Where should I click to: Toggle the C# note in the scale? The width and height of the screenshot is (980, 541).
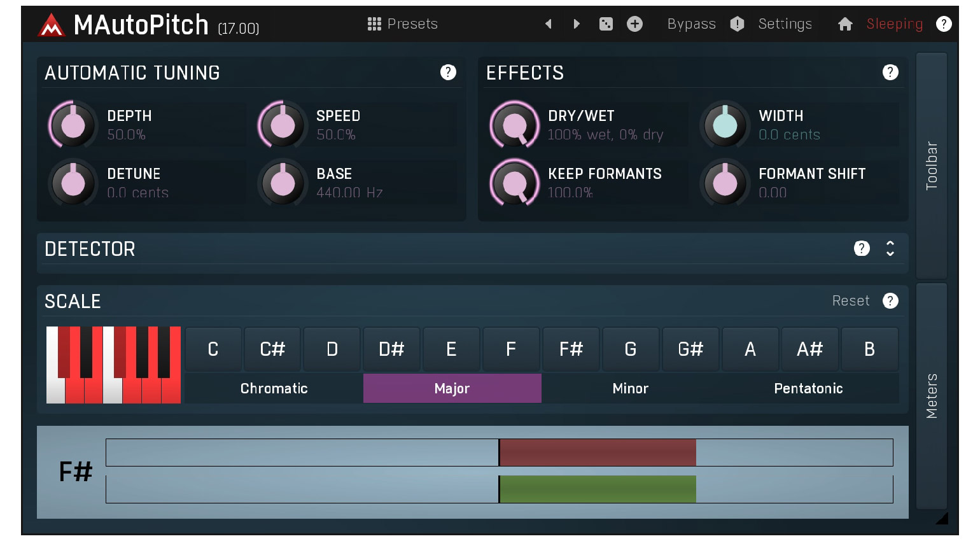click(x=272, y=349)
